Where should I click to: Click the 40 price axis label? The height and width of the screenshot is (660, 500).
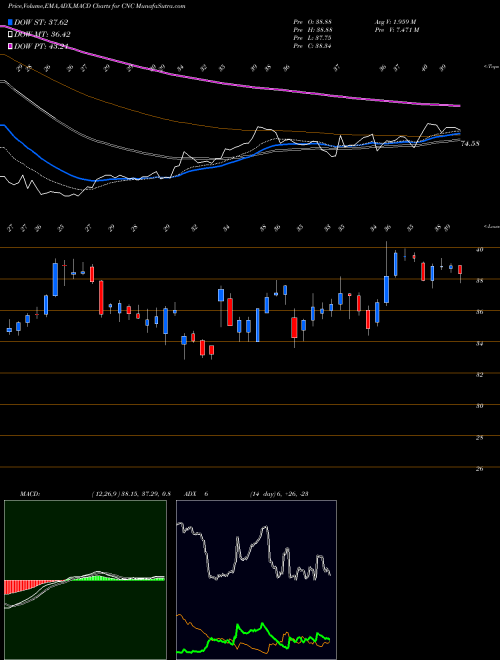[x=479, y=249]
